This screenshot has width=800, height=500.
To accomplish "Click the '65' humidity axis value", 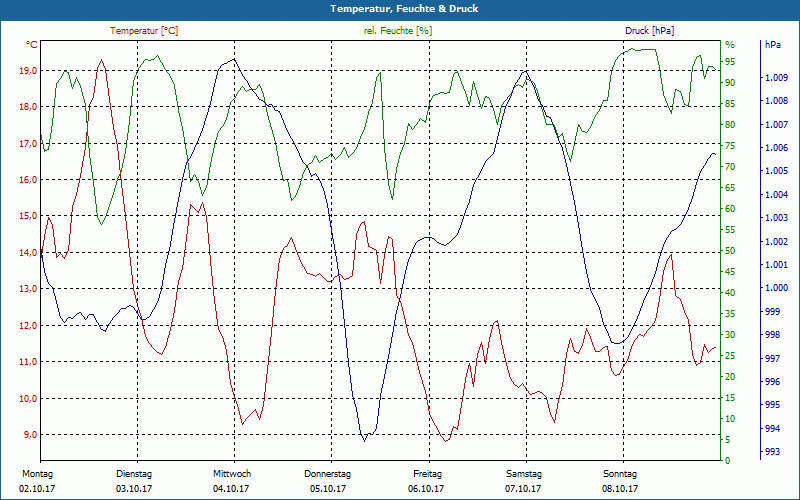I will pos(730,188).
